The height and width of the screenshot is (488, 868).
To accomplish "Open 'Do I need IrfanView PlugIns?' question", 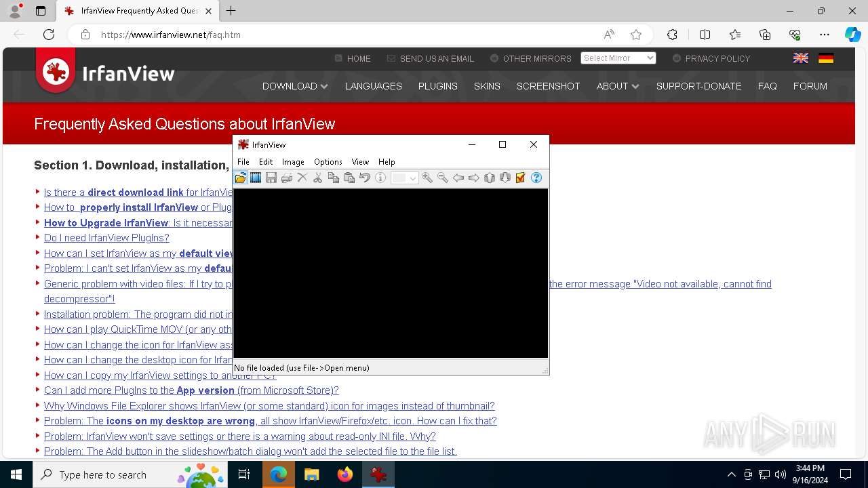I will (x=106, y=238).
